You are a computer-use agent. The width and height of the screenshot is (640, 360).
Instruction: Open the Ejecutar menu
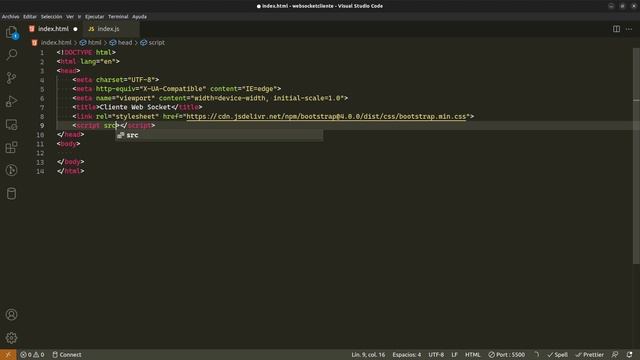pyautogui.click(x=94, y=17)
